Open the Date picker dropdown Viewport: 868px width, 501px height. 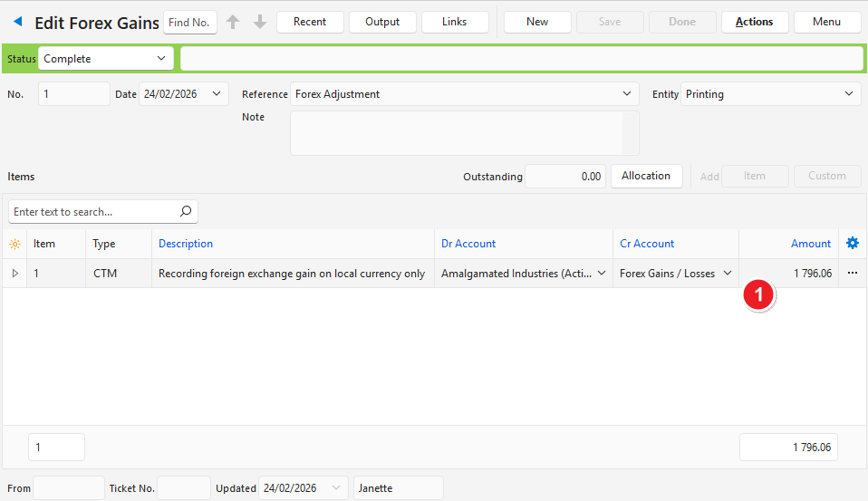(x=217, y=94)
